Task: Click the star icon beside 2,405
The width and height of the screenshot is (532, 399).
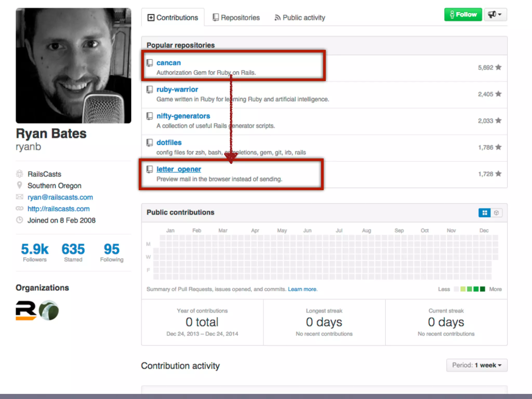Action: point(498,94)
